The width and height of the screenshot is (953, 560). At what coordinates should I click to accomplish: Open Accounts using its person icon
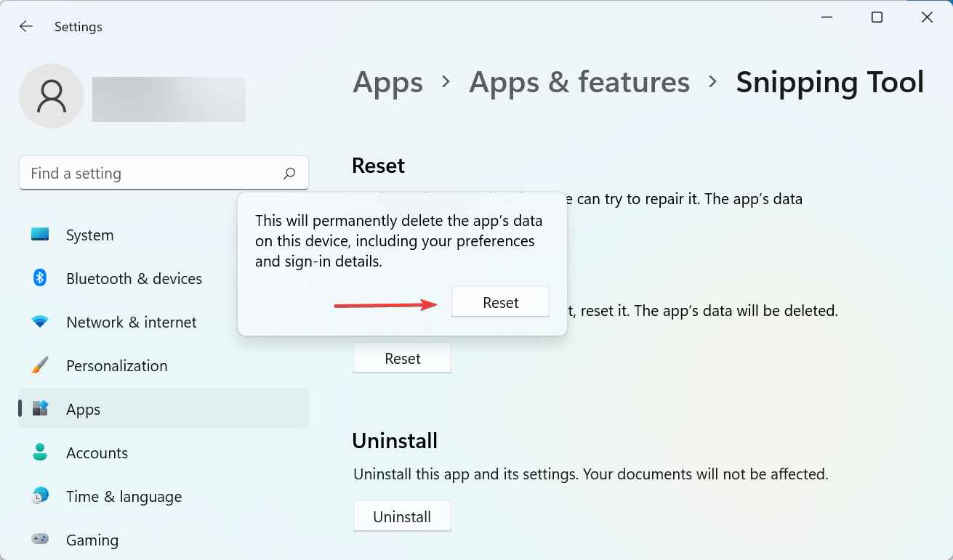pyautogui.click(x=41, y=453)
